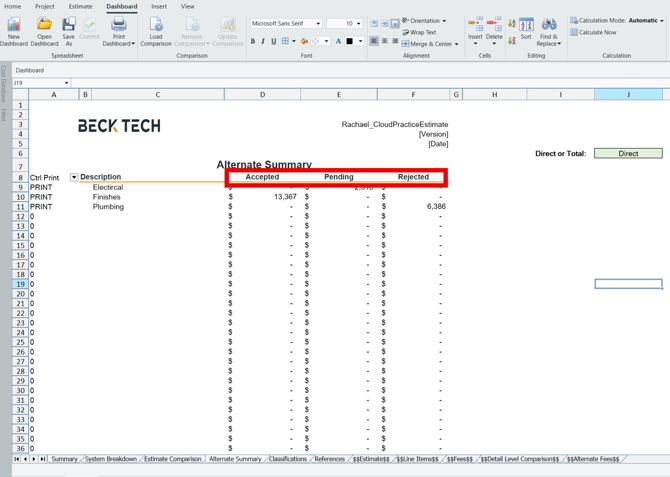670x477 pixels.
Task: Click the Direct cell next to Direct or Total
Action: (x=628, y=154)
